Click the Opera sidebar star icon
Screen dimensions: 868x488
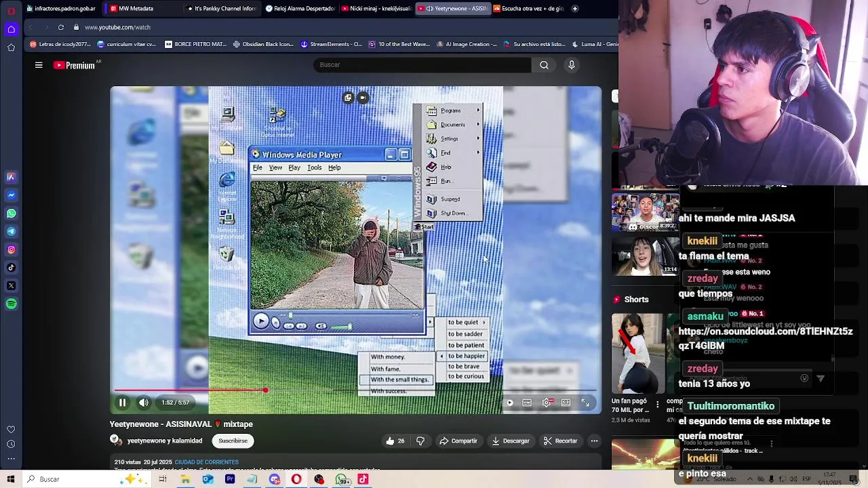point(11,47)
